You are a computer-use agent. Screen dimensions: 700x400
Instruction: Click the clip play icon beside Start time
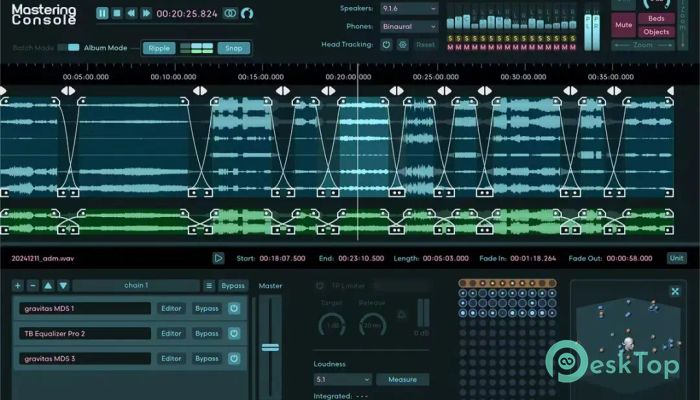click(x=218, y=257)
